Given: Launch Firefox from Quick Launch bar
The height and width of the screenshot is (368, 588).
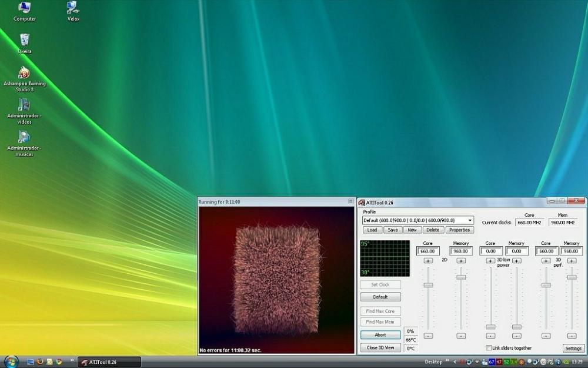Looking at the screenshot, I should pyautogui.click(x=40, y=362).
